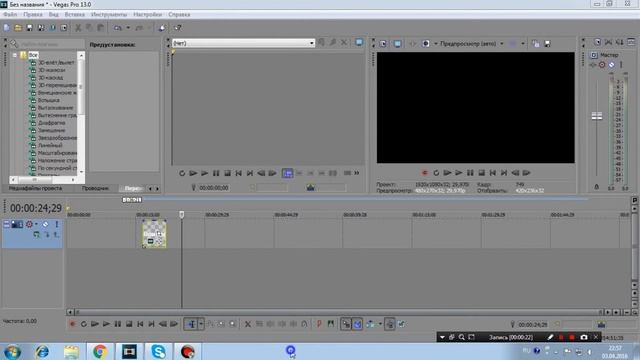Select the Диафрагма transition
The height and width of the screenshot is (360, 640).
51,123
